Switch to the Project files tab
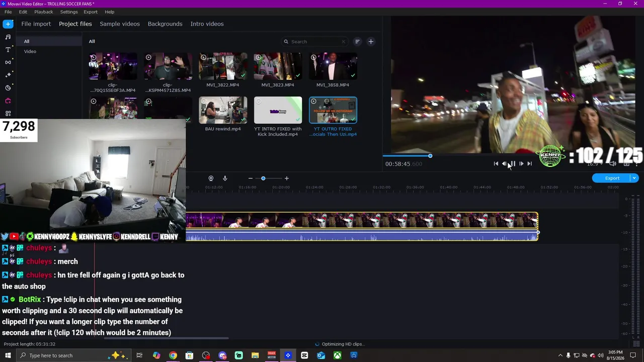 (75, 24)
